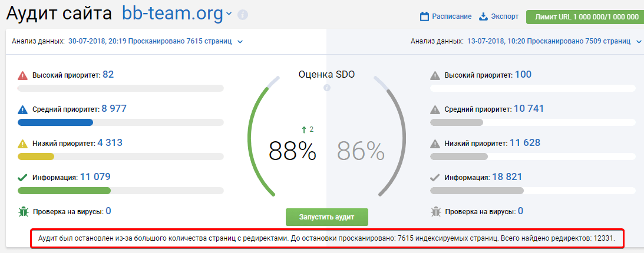Open the bb-team.org site dropdown
The image size is (644, 253).
(x=229, y=14)
